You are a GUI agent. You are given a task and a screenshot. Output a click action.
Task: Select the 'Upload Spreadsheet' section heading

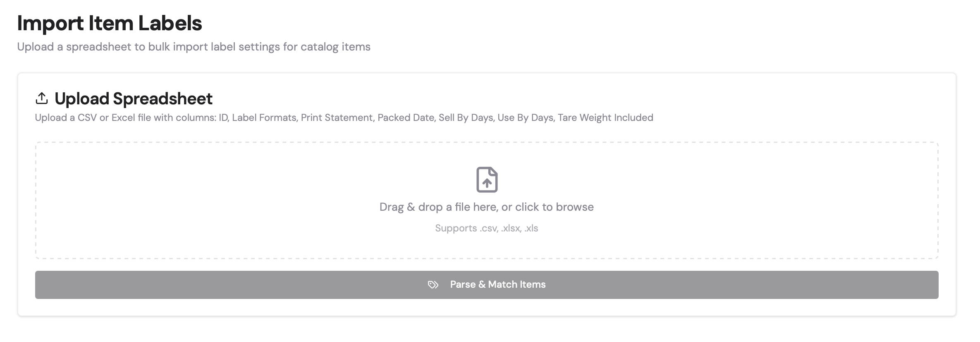coord(134,99)
